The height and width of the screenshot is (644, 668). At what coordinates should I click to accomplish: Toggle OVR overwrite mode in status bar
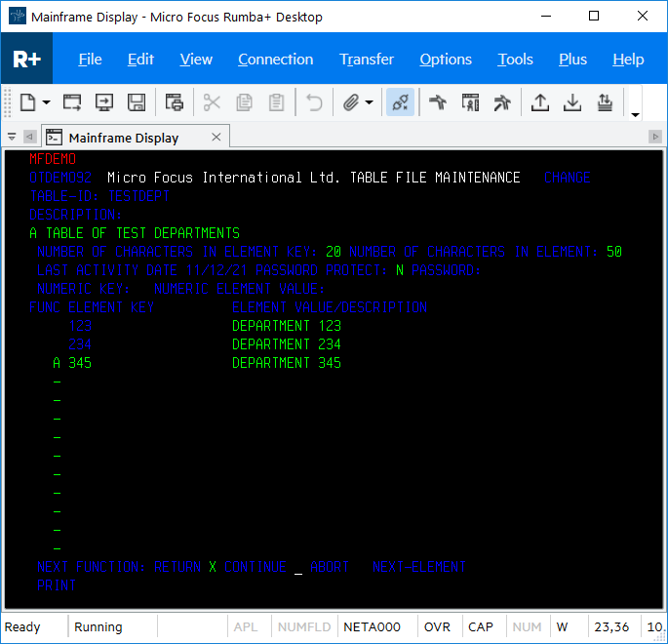point(437,627)
